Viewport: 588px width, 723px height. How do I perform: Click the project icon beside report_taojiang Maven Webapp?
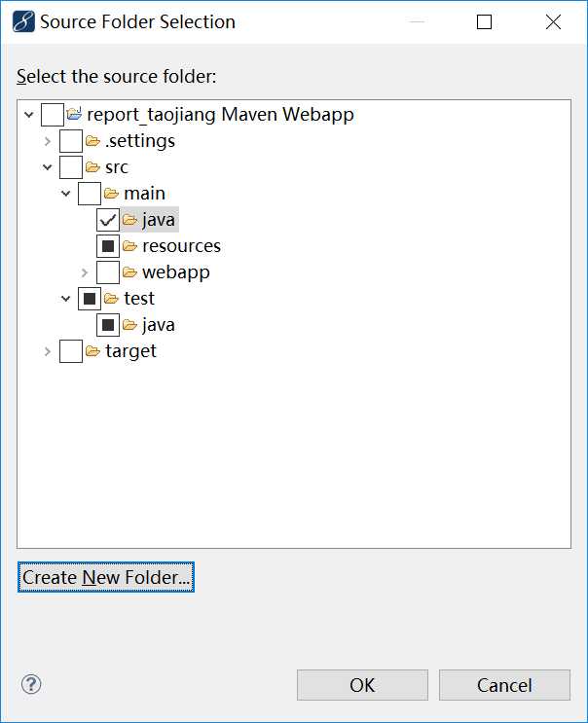pos(74,115)
